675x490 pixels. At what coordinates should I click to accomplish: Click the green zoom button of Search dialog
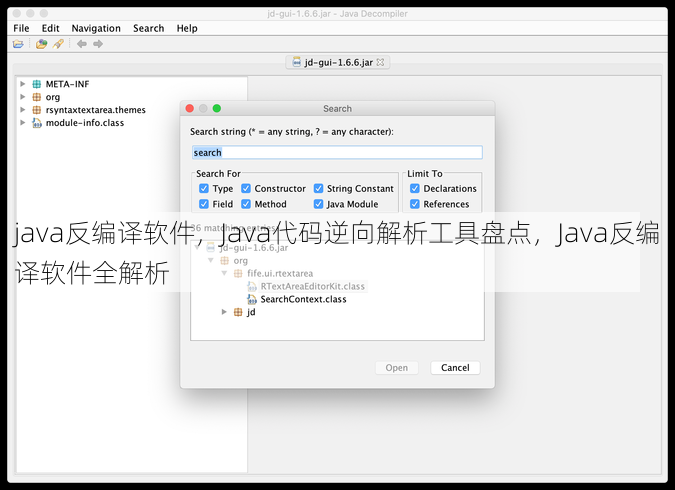tap(217, 109)
